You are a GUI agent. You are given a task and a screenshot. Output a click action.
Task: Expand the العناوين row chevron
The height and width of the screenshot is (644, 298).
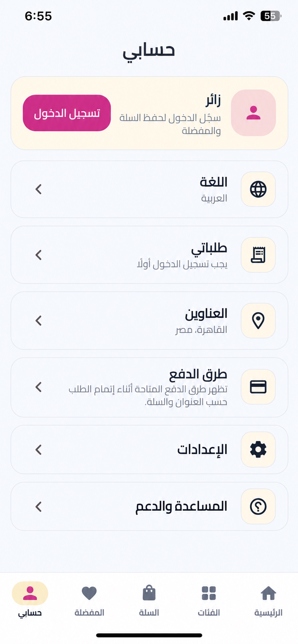point(39,321)
